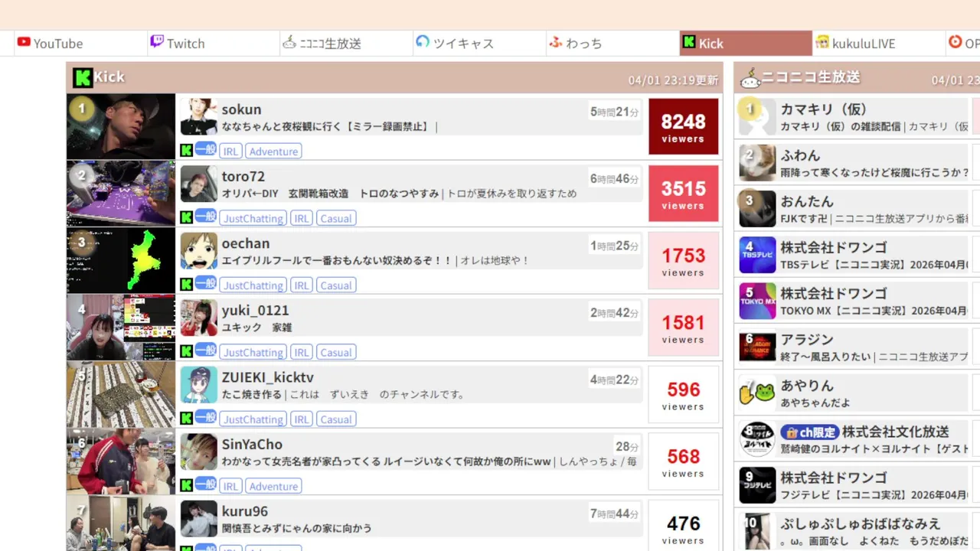Click the Kick badge icon under toro72

(x=186, y=218)
